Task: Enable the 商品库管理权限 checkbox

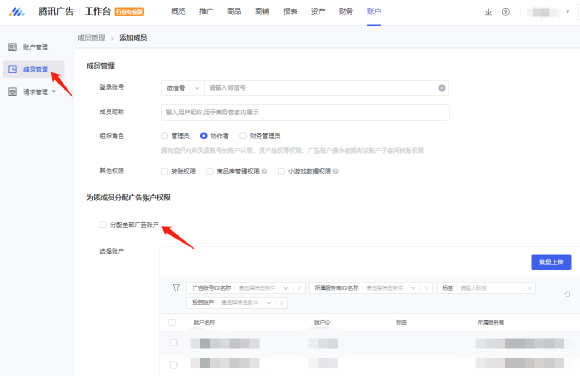Action: tap(210, 171)
